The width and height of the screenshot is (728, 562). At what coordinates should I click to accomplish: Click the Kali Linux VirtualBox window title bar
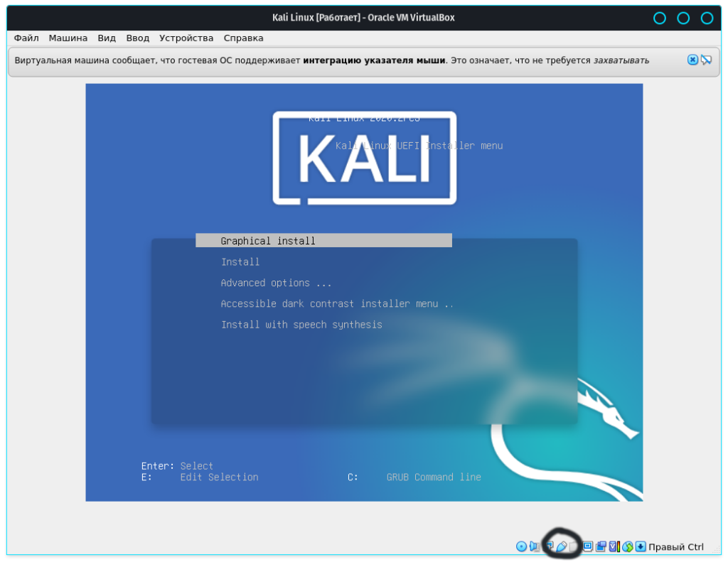tap(363, 18)
